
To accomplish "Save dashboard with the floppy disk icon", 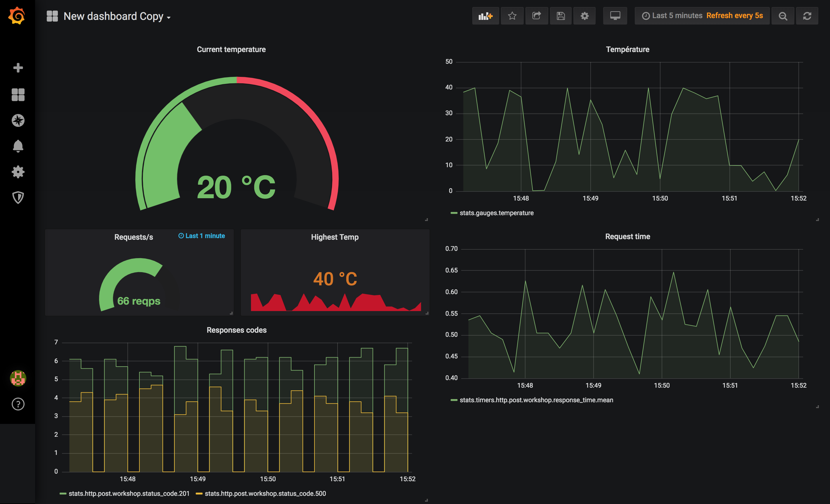I will [x=561, y=16].
